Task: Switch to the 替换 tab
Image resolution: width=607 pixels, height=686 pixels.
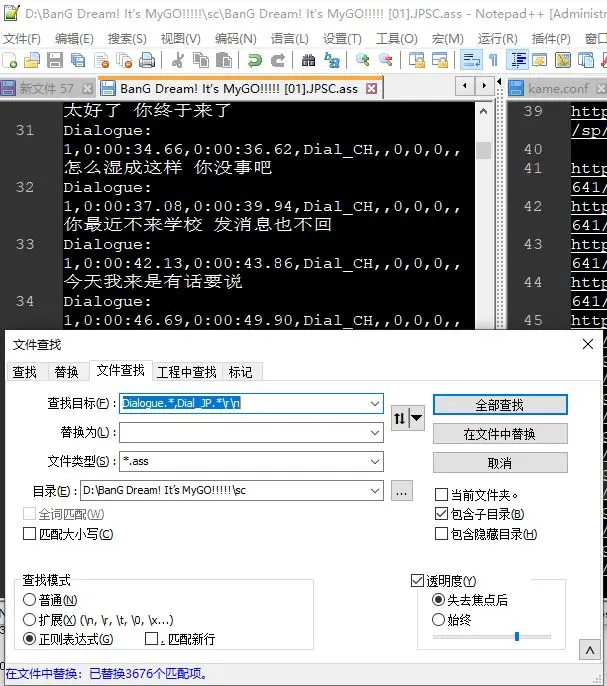Action: click(67, 372)
